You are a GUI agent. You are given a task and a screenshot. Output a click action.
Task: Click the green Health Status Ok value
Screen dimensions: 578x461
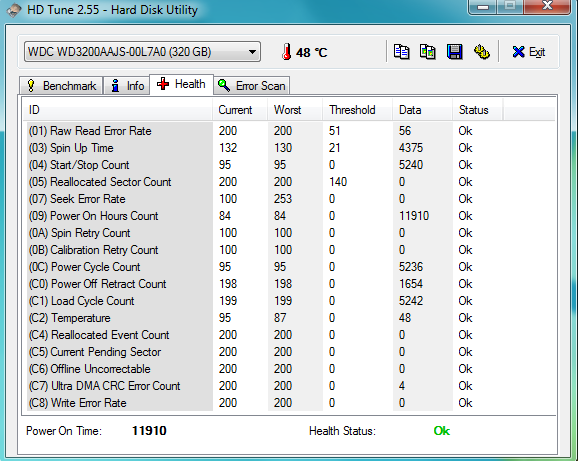point(442,431)
